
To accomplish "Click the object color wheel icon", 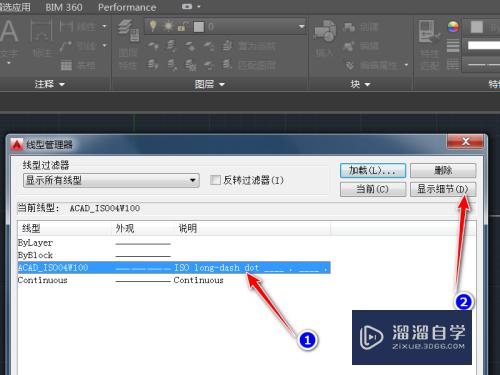I will [x=453, y=27].
